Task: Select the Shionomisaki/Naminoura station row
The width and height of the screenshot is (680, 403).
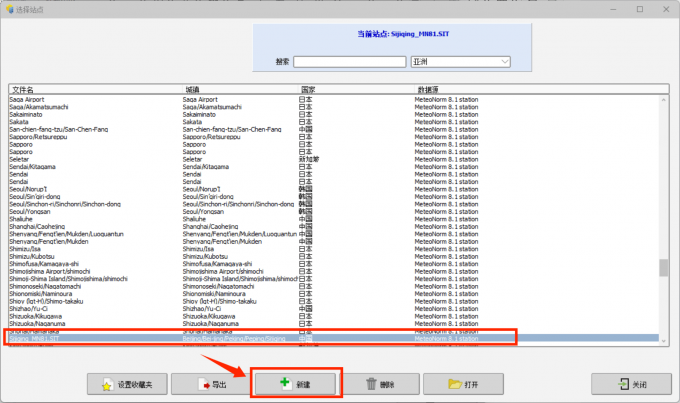Action: pos(334,294)
